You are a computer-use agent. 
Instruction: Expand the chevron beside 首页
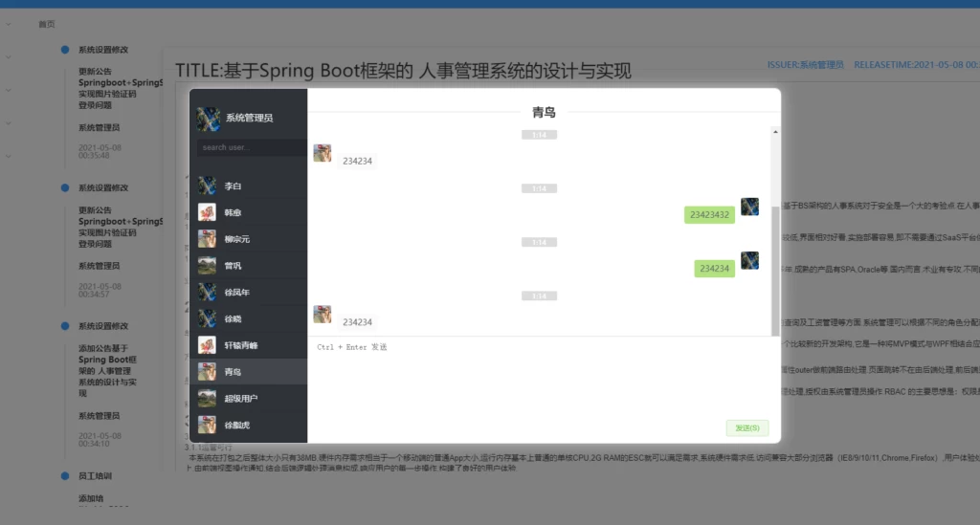[x=9, y=24]
